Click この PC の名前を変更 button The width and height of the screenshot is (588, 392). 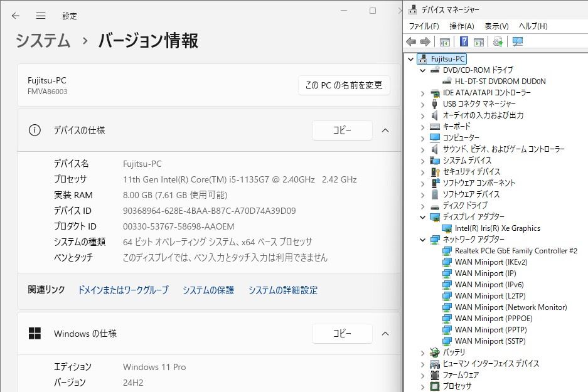[x=344, y=85]
